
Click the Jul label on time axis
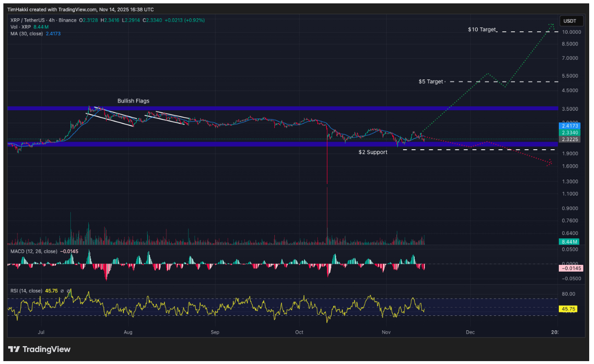pos(41,332)
